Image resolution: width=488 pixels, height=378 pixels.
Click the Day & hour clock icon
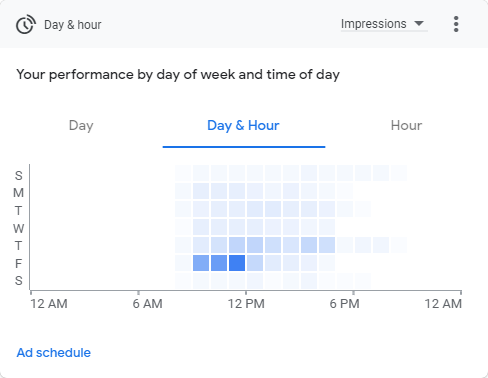click(x=26, y=24)
